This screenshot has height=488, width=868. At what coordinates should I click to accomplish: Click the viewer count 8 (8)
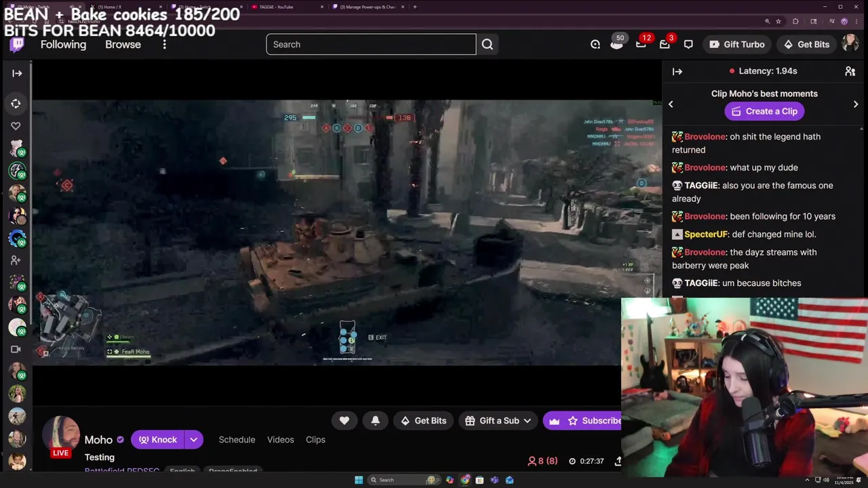pyautogui.click(x=542, y=461)
